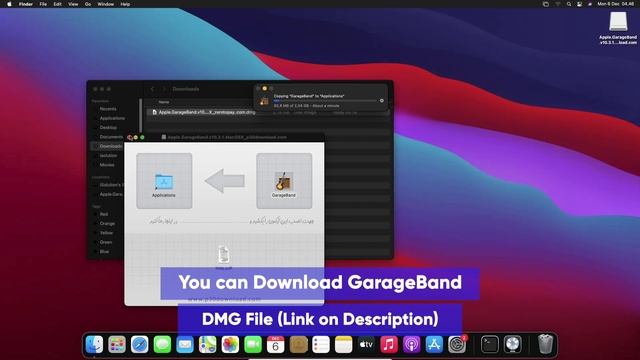The image size is (640, 360).
Task: Click the DMG window title text
Action: pyautogui.click(x=227, y=138)
